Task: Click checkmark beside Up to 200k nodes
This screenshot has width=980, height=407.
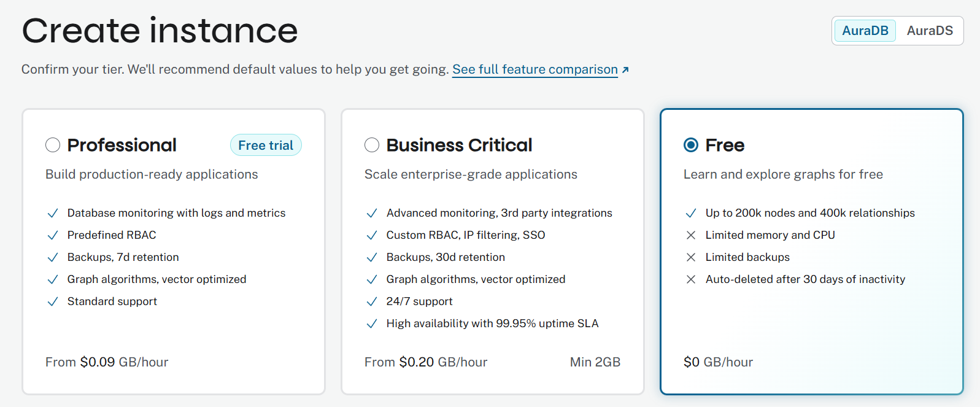Action: point(691,213)
